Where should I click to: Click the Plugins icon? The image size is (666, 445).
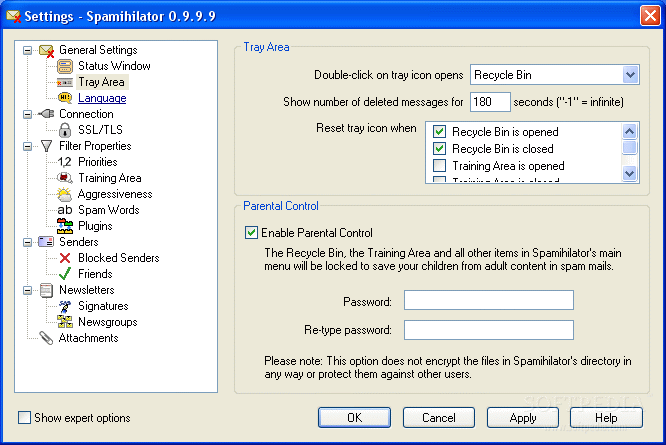click(65, 226)
